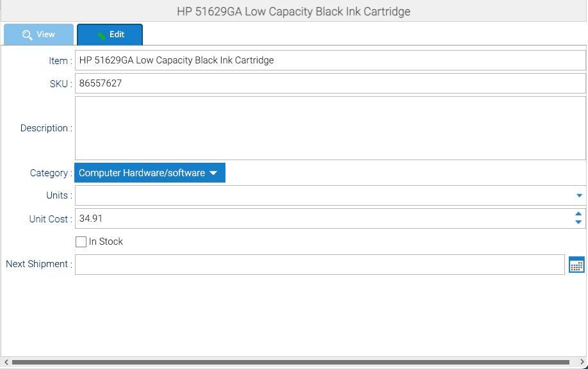The image size is (588, 369).
Task: Click the magnifier icon on View tab
Action: [27, 35]
